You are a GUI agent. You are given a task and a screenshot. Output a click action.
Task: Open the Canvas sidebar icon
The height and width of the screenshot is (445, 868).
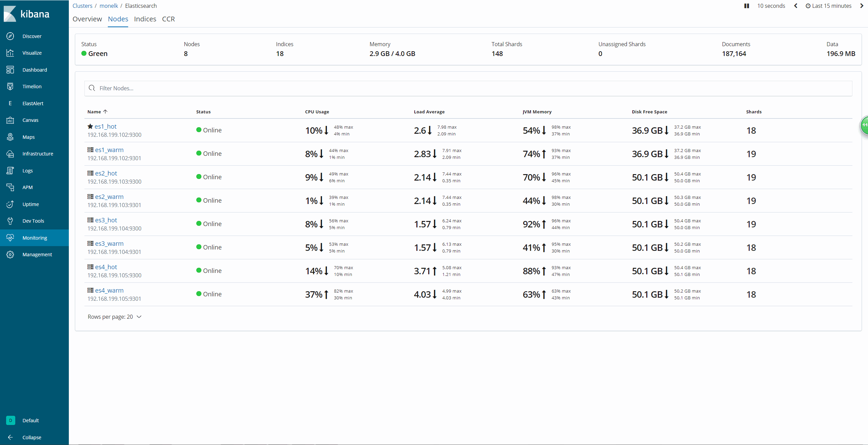(x=10, y=120)
